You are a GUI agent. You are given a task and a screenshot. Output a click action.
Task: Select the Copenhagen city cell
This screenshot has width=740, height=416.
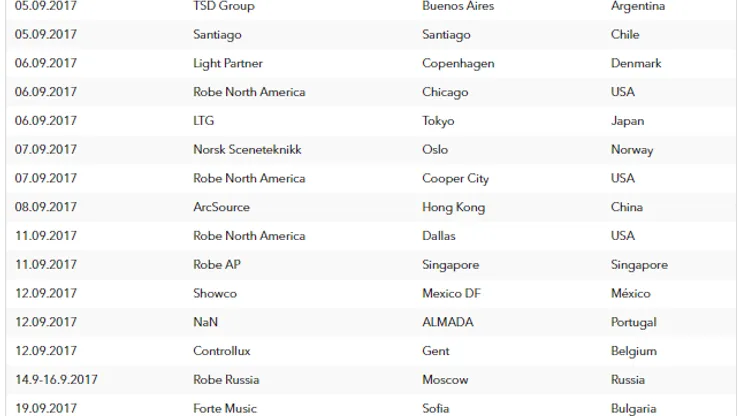458,63
